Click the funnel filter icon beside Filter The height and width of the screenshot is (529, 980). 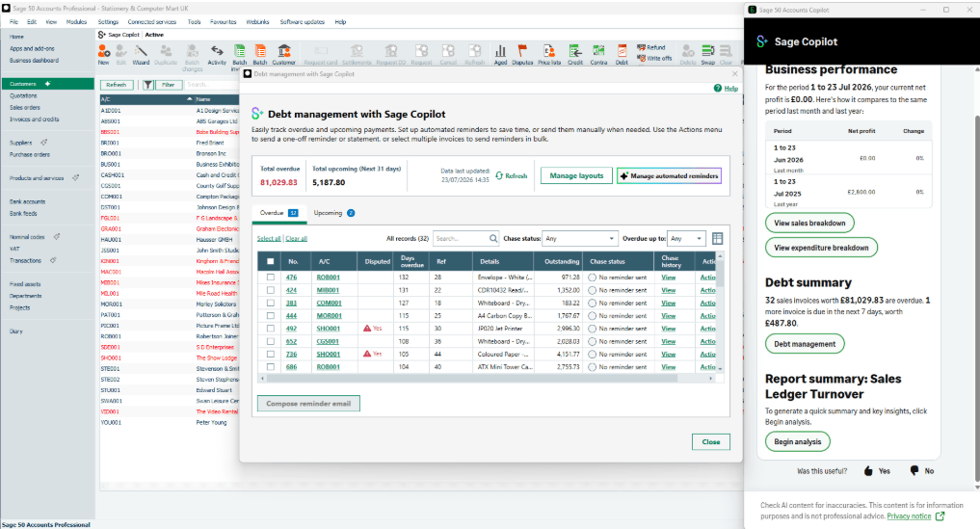148,85
